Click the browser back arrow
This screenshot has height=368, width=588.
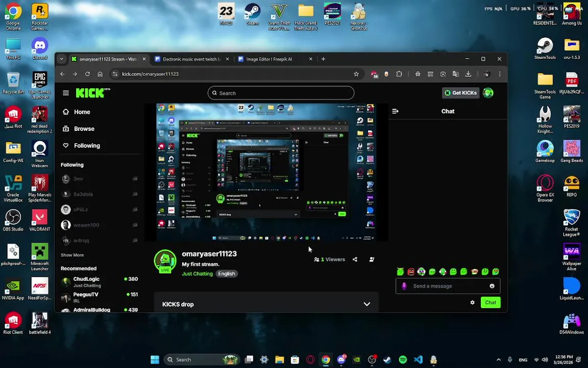[63, 74]
